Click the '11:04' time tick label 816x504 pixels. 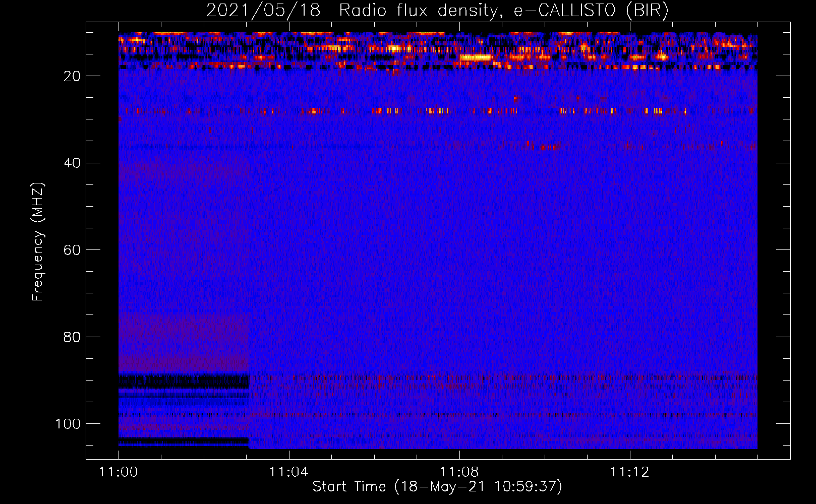point(289,472)
